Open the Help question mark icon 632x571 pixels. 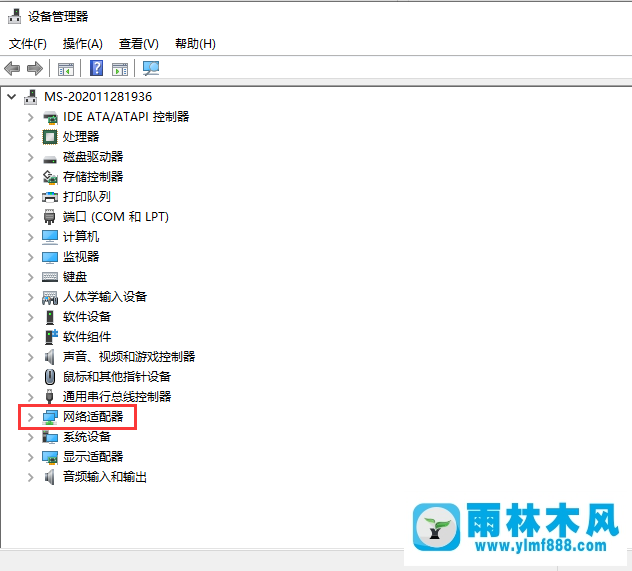point(96,68)
